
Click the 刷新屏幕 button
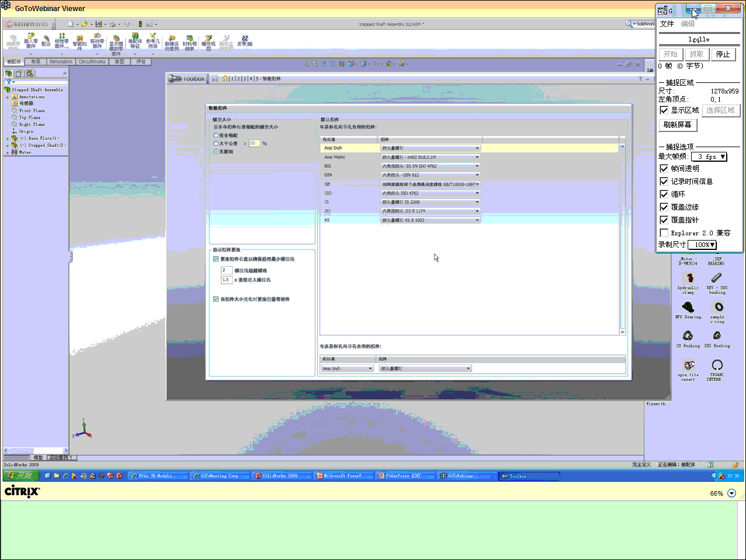678,125
